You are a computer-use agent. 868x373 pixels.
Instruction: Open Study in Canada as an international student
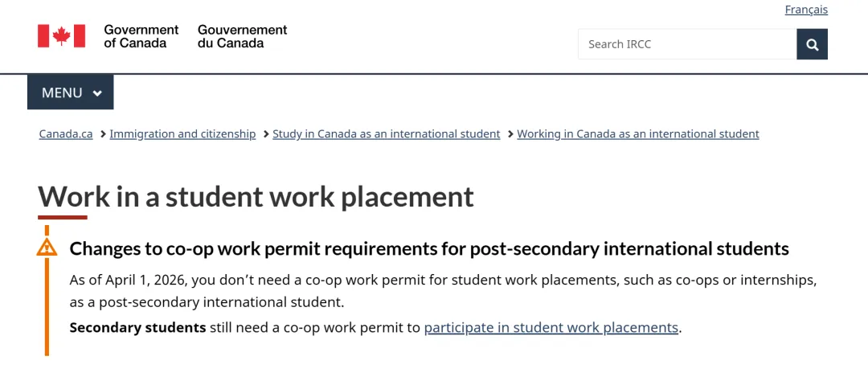387,134
